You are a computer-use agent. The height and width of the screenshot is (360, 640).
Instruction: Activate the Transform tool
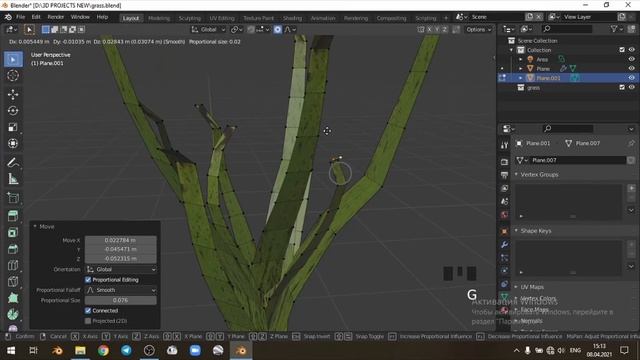(13, 143)
